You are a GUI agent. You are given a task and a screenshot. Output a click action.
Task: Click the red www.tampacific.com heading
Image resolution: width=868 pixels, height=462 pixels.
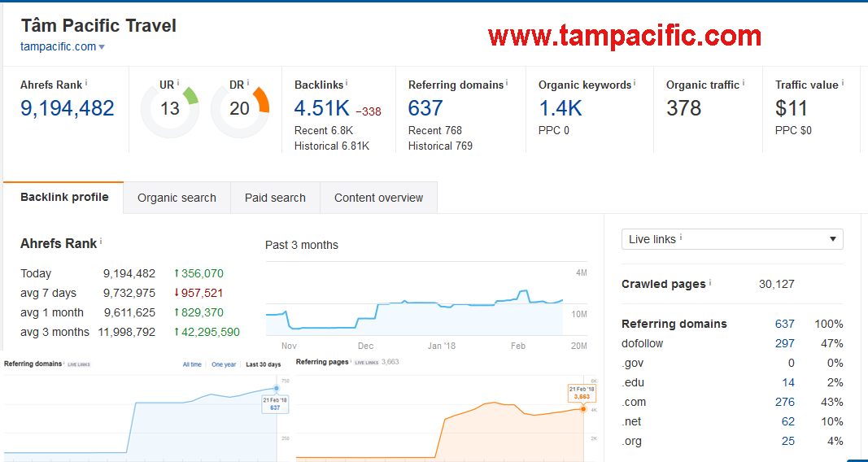(x=625, y=37)
